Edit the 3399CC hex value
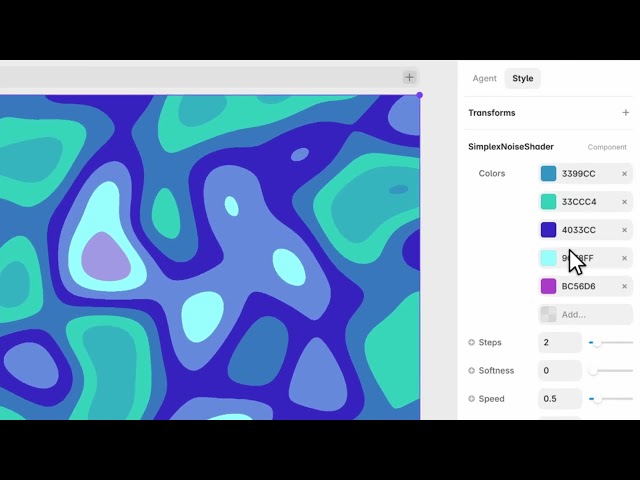Viewport: 640px width, 480px height. click(578, 173)
